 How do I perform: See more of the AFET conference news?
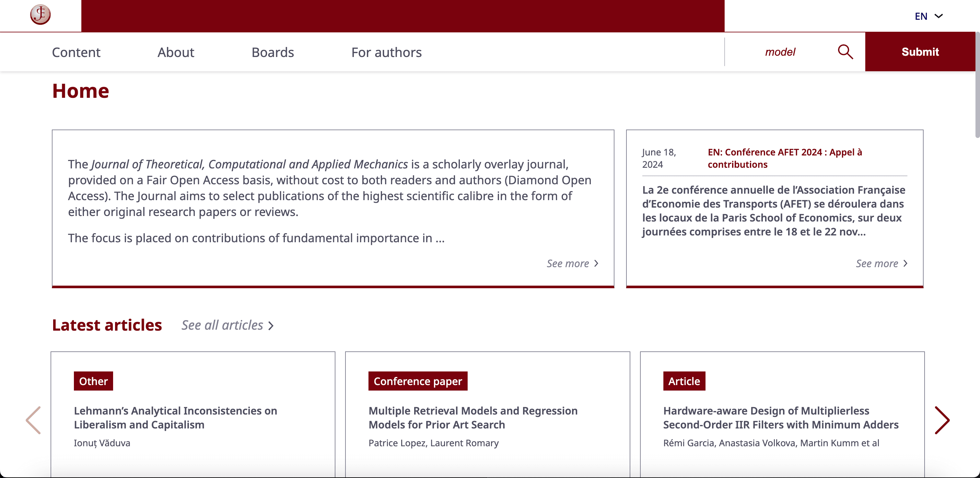coord(881,263)
